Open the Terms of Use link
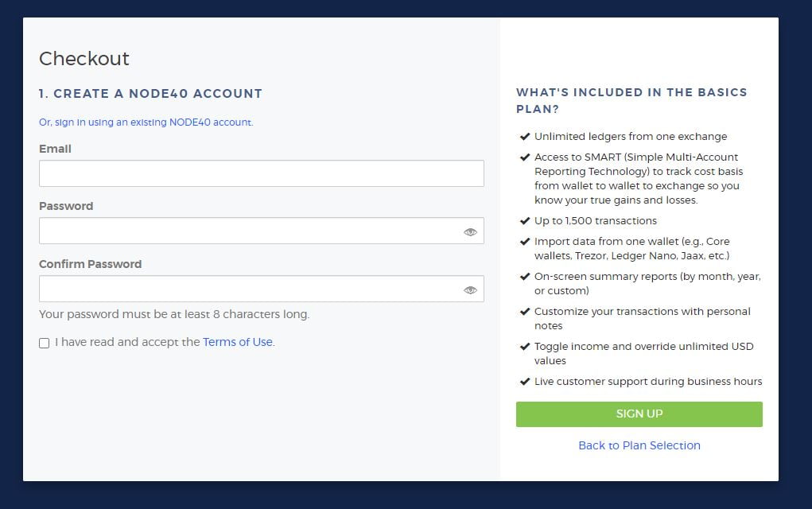 coord(238,342)
